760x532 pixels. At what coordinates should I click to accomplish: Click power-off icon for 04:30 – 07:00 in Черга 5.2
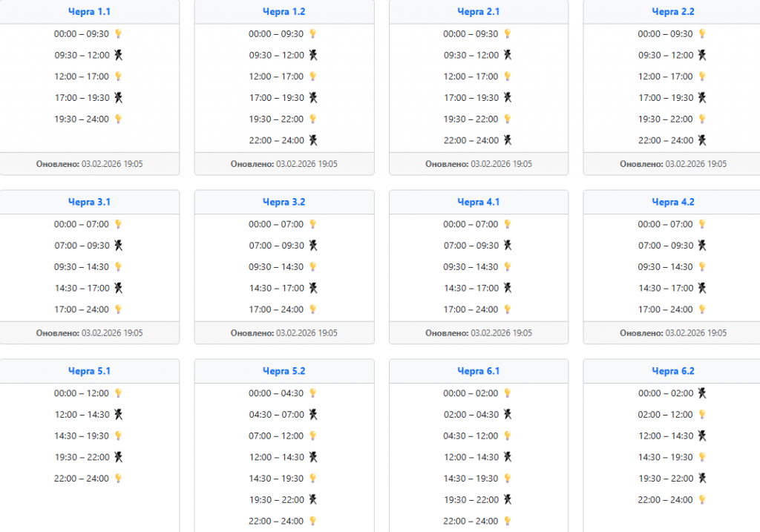[312, 415]
